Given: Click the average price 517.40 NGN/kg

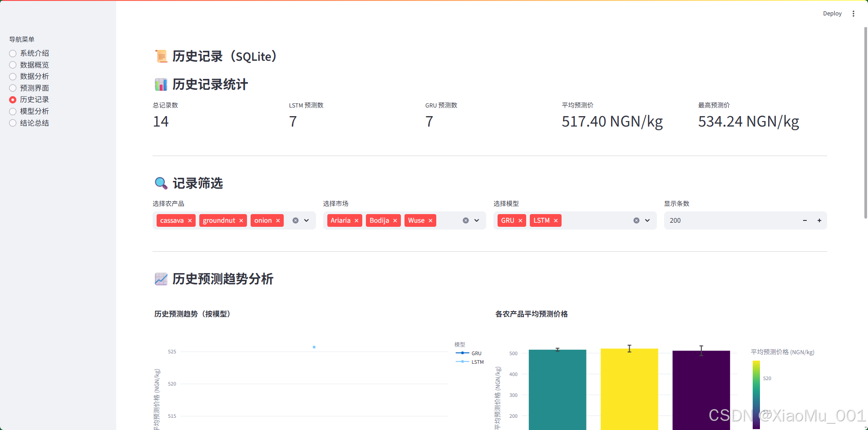Looking at the screenshot, I should click(x=612, y=122).
